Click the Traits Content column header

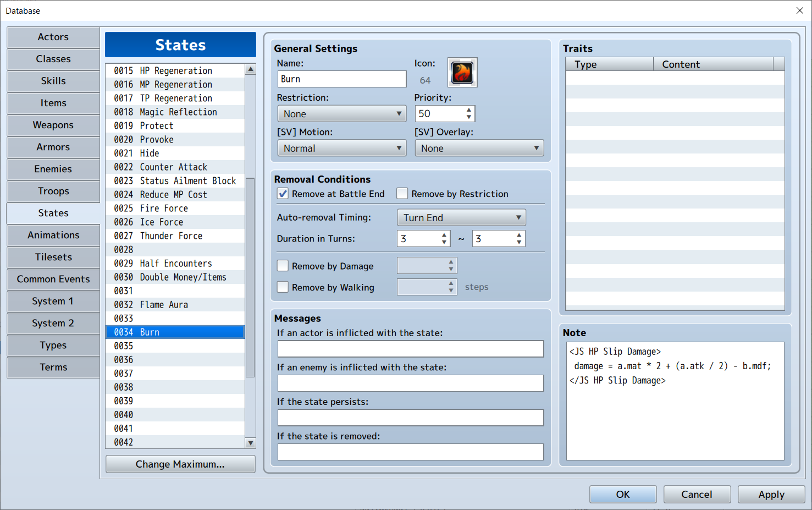pos(713,64)
